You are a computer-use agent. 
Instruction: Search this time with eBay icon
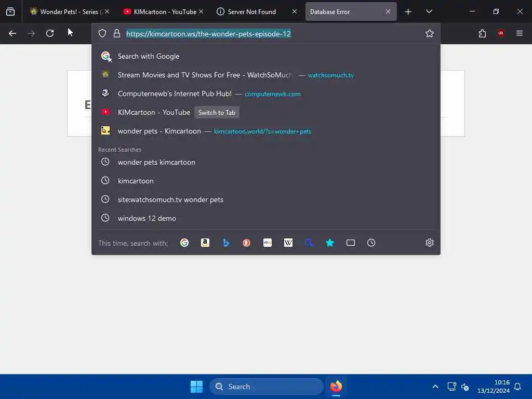coord(268,243)
